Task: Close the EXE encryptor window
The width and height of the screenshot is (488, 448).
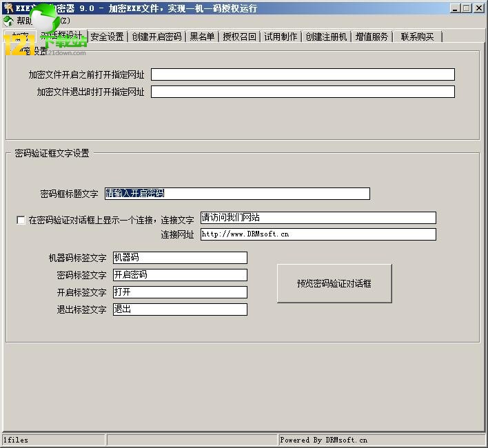Action: tap(478, 8)
